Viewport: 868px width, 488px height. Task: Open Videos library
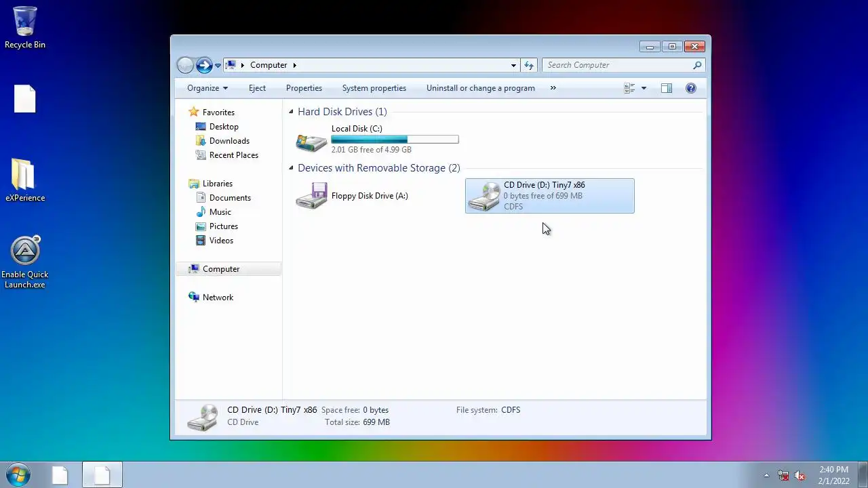point(221,241)
